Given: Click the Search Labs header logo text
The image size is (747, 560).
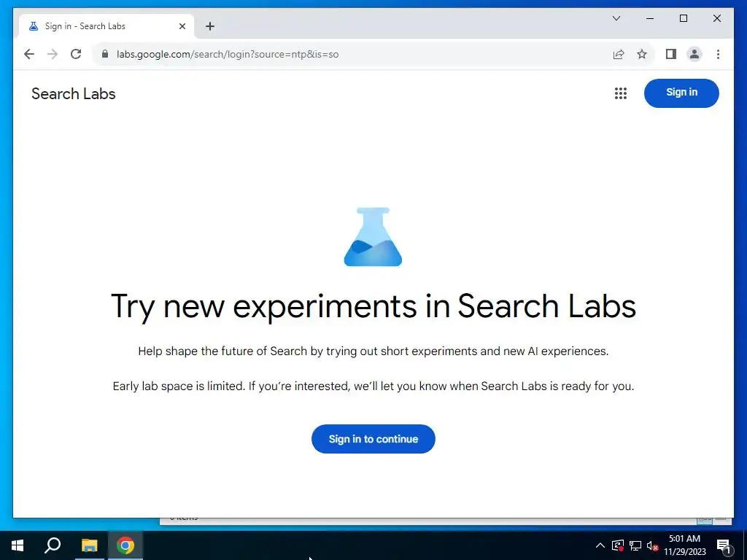Looking at the screenshot, I should [x=74, y=94].
